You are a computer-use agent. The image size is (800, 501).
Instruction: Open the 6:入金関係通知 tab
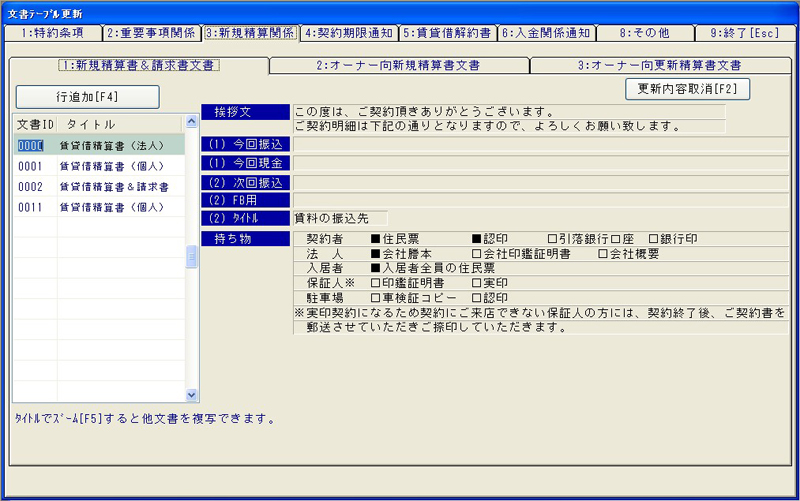click(x=546, y=32)
